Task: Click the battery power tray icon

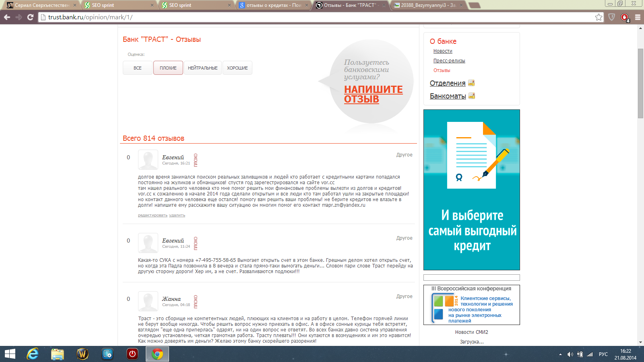Action: [x=580, y=354]
